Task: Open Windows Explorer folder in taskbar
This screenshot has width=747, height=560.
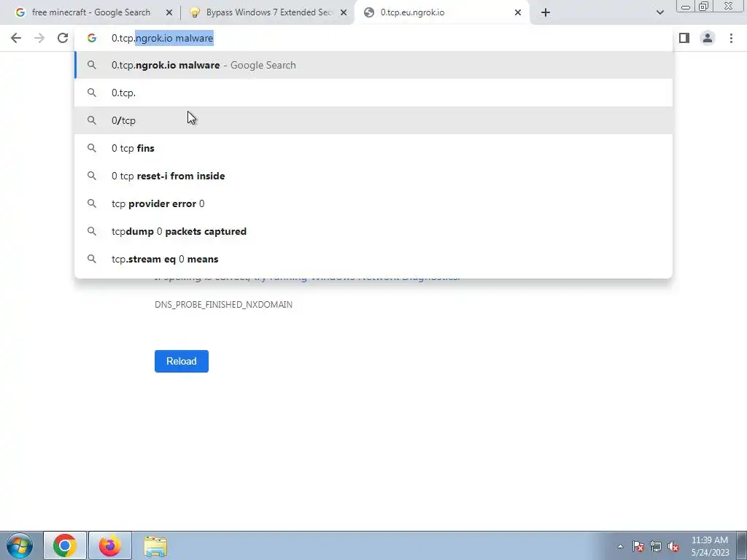Action: [155, 545]
